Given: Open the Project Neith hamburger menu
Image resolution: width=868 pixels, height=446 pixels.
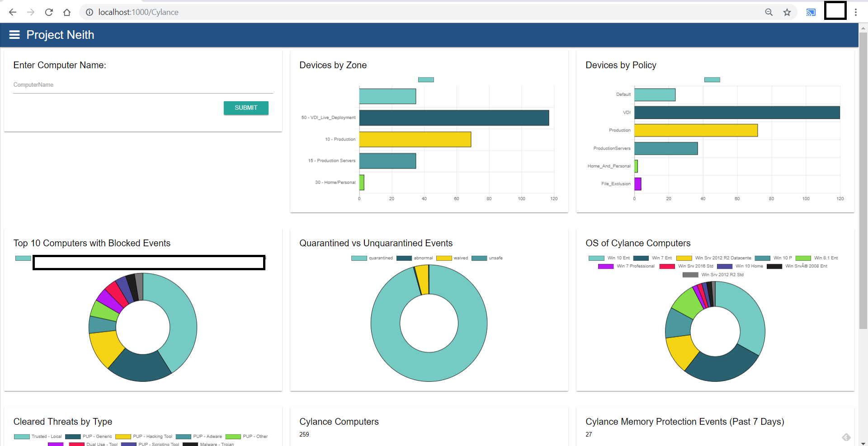Looking at the screenshot, I should [14, 35].
